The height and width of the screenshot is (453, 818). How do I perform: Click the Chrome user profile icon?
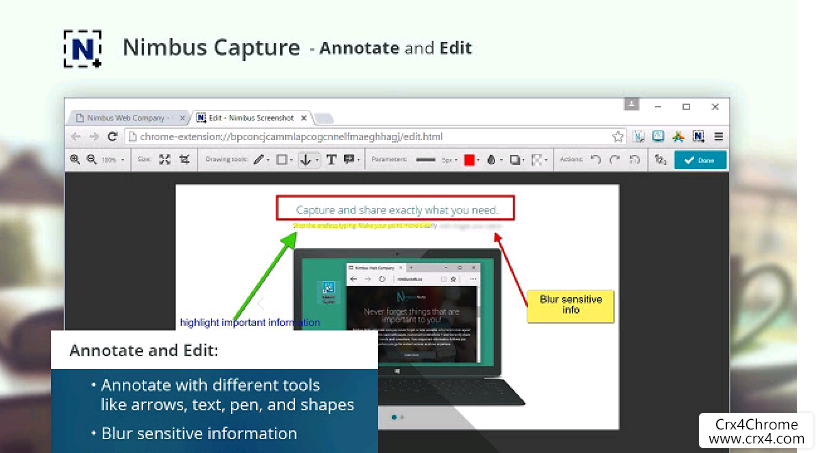tap(631, 104)
